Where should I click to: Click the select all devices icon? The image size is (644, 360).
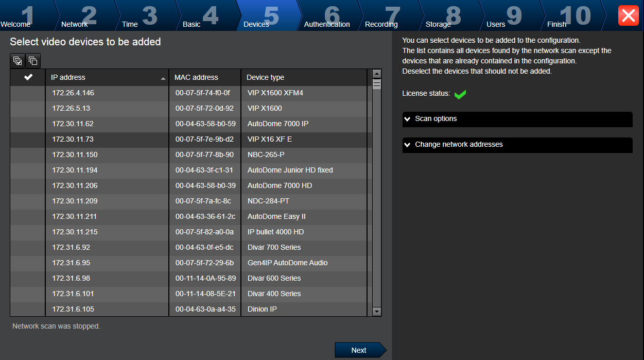click(x=18, y=61)
